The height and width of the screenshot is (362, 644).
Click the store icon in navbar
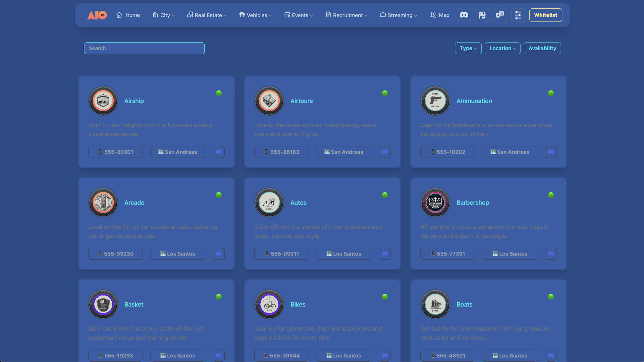[x=482, y=15]
